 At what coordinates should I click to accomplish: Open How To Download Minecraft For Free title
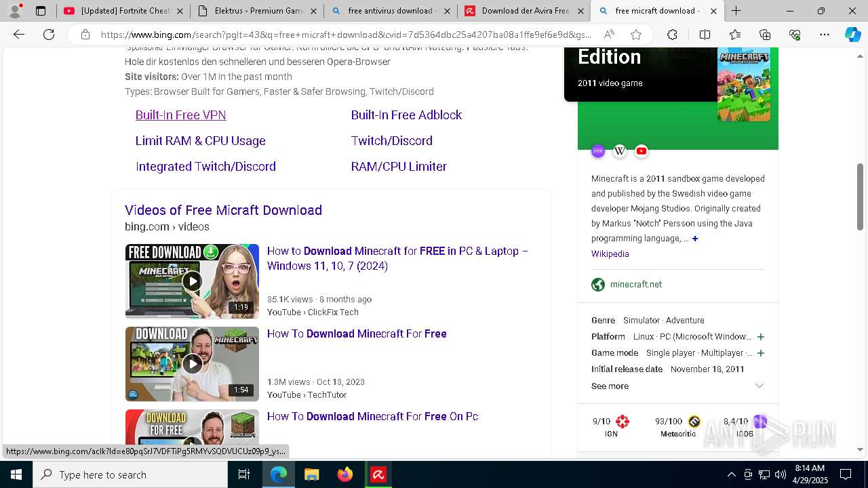(x=357, y=333)
